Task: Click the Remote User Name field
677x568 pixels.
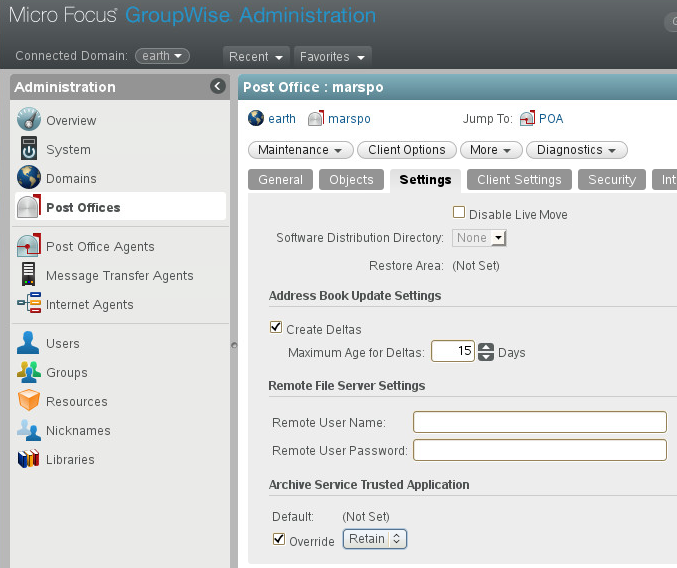Action: 539,422
